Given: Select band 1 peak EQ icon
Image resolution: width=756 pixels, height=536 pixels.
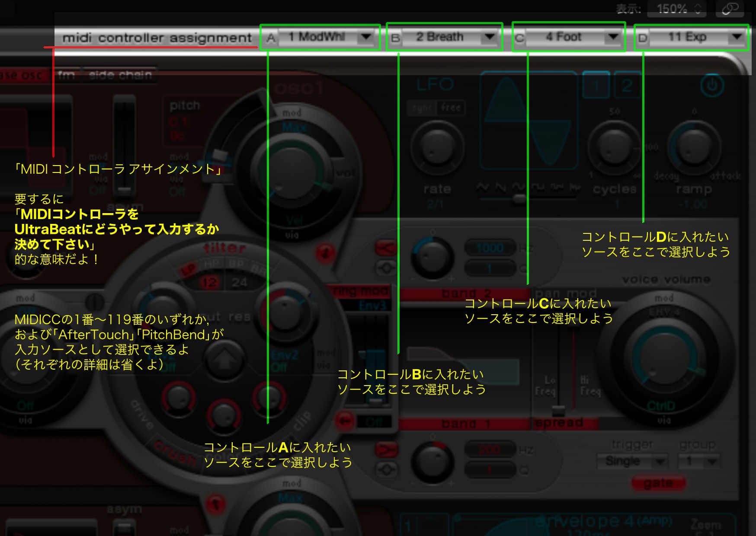Looking at the screenshot, I should 386,469.
